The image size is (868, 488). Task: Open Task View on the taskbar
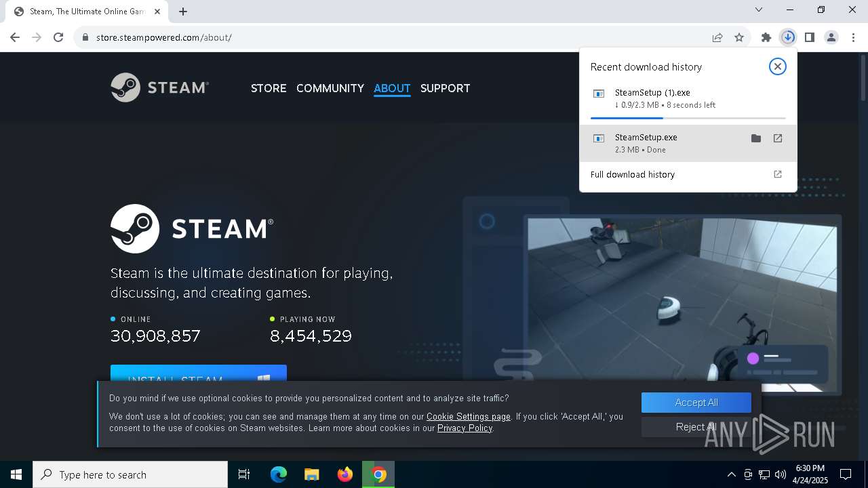click(244, 474)
